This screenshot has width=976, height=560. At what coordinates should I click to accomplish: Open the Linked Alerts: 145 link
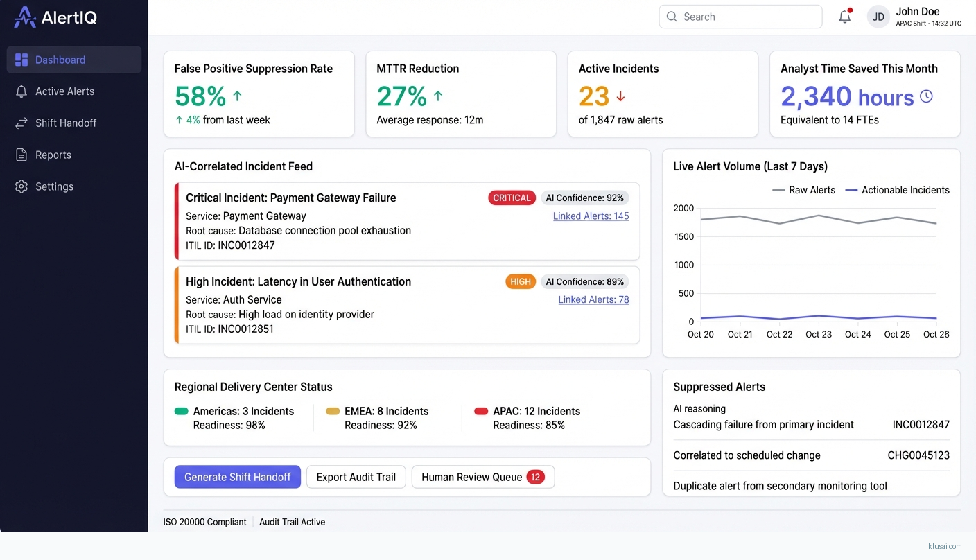[591, 216]
